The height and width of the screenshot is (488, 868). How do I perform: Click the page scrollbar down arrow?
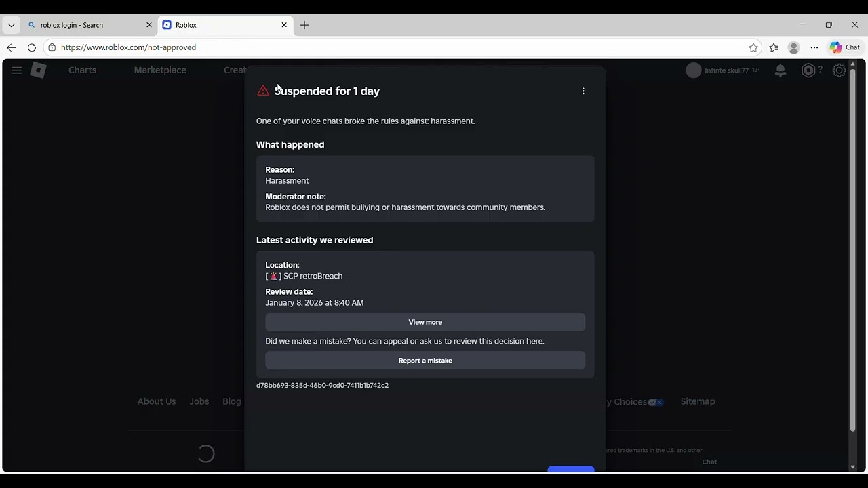pyautogui.click(x=853, y=467)
